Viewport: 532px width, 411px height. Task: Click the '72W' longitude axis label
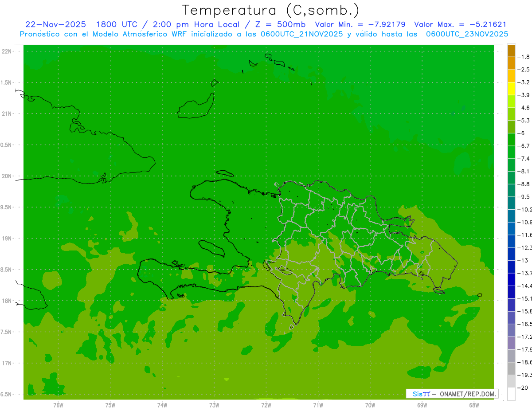266,405
